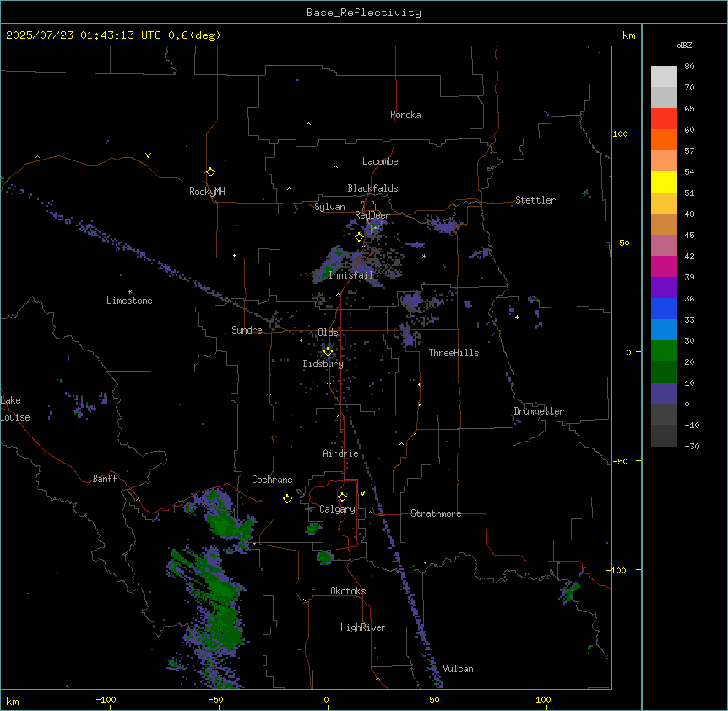Image resolution: width=728 pixels, height=711 pixels.
Task: Select the Sundre town label
Action: pos(247,330)
